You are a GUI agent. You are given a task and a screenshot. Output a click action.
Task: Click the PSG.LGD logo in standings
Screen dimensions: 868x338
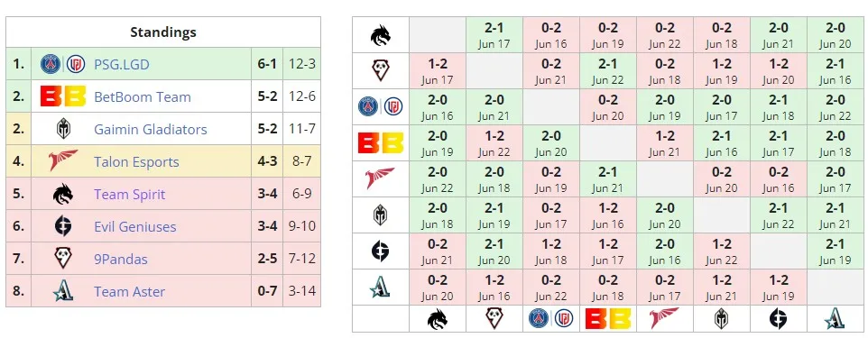(62, 64)
